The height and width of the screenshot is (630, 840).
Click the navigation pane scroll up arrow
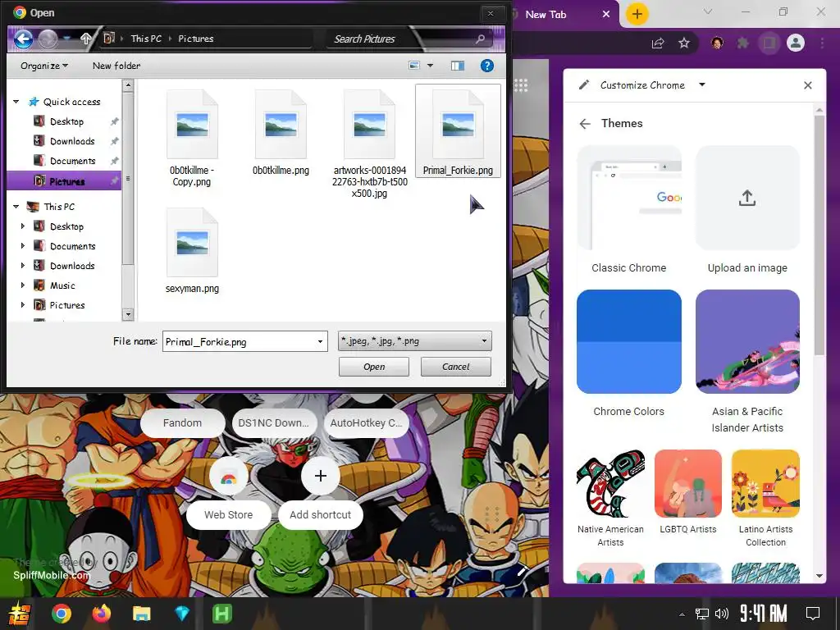(127, 85)
